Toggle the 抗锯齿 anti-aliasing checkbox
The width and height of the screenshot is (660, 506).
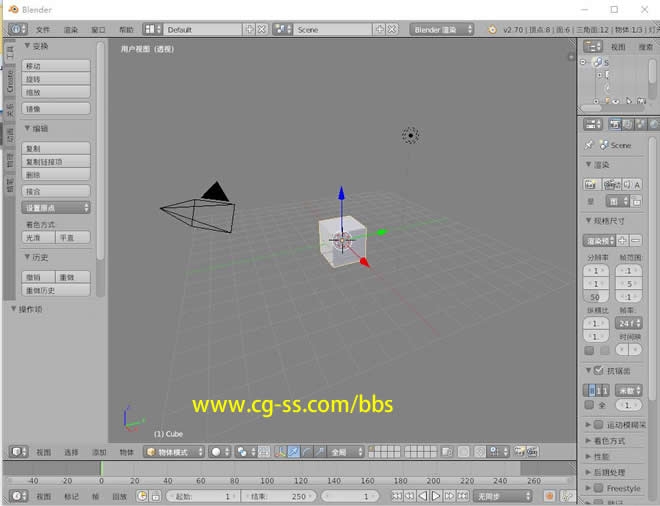click(x=598, y=370)
